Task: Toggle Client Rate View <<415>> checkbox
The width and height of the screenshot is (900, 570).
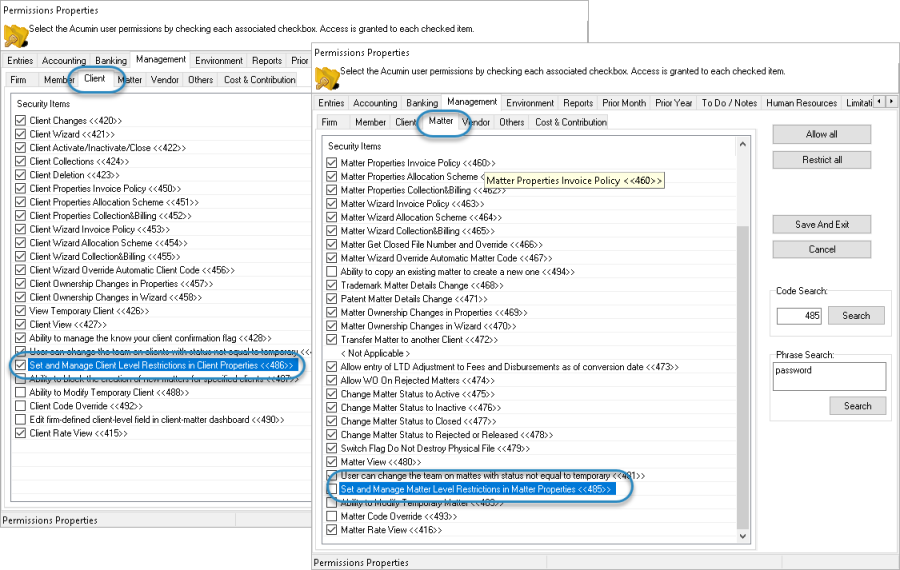Action: pos(20,433)
